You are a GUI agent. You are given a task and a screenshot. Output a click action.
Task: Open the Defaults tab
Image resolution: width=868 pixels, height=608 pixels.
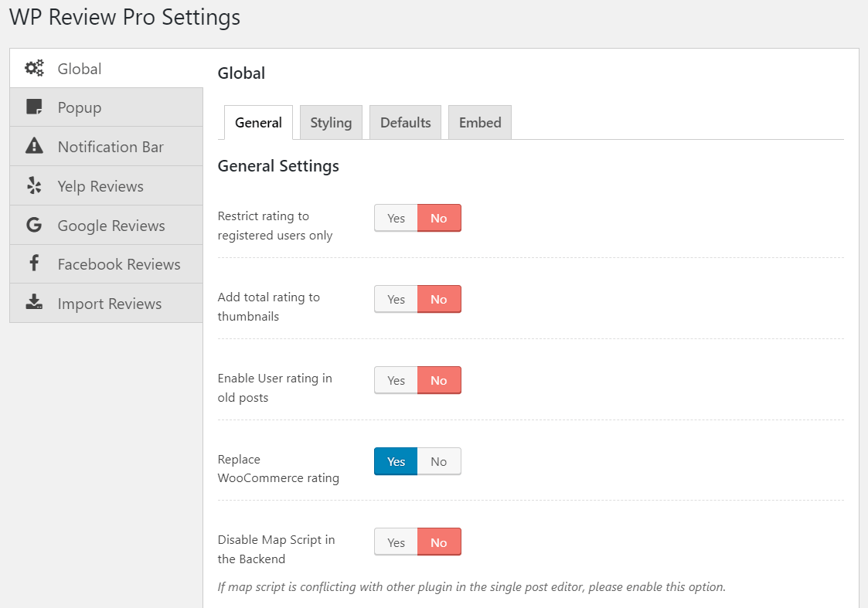405,122
